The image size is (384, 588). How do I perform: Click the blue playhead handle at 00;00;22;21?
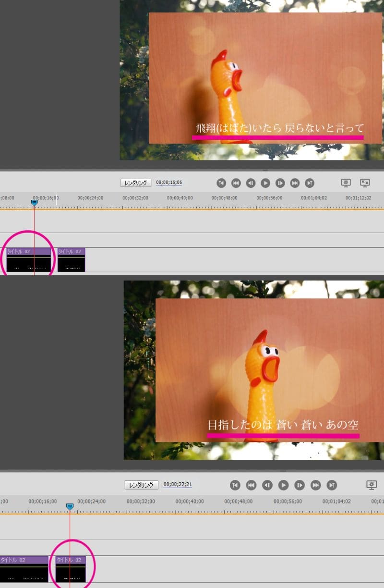tap(70, 506)
